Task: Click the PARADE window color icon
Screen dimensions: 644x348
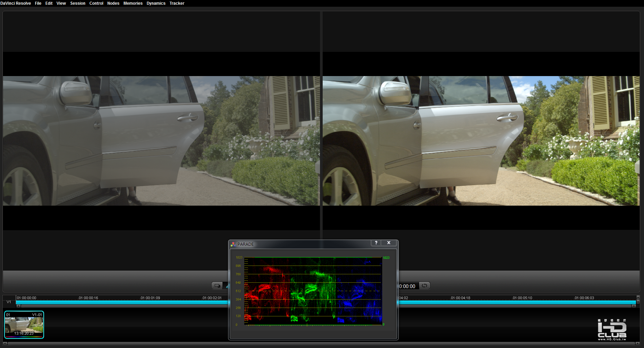Action: 233,244
